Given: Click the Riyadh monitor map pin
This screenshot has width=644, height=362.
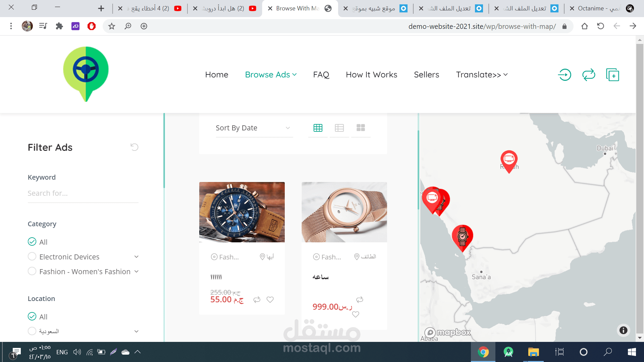Looking at the screenshot, I should [x=509, y=162].
